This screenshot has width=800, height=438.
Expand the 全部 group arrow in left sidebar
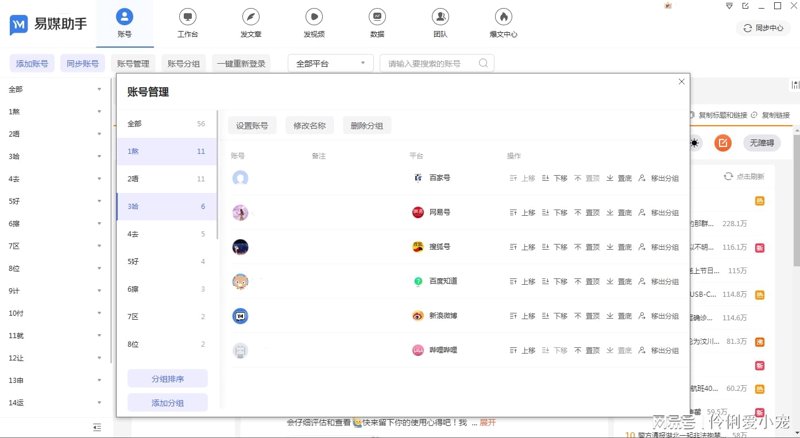[99, 89]
